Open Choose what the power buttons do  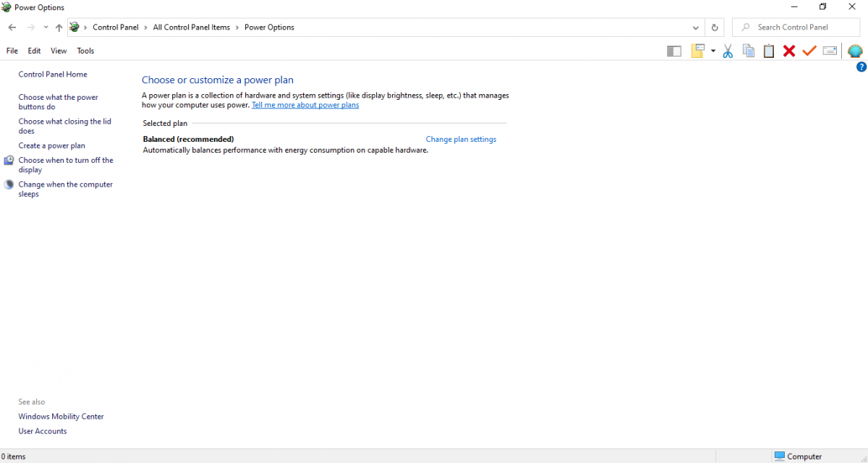click(x=59, y=102)
